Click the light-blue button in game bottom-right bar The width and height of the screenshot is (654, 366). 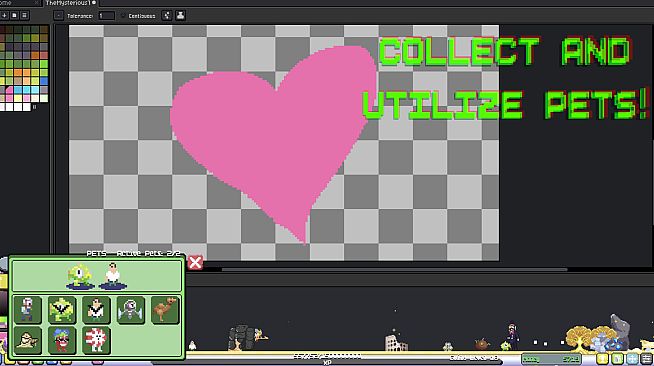632,358
